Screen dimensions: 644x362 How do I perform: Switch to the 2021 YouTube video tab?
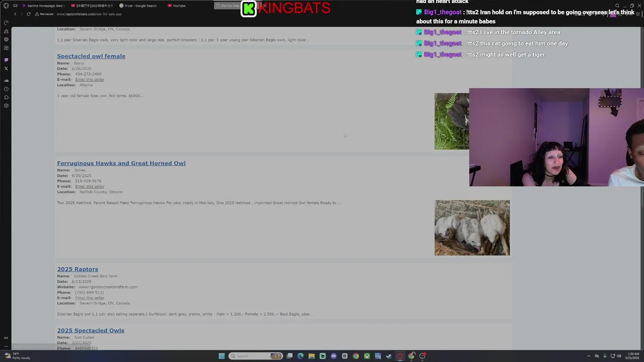pos(92,6)
